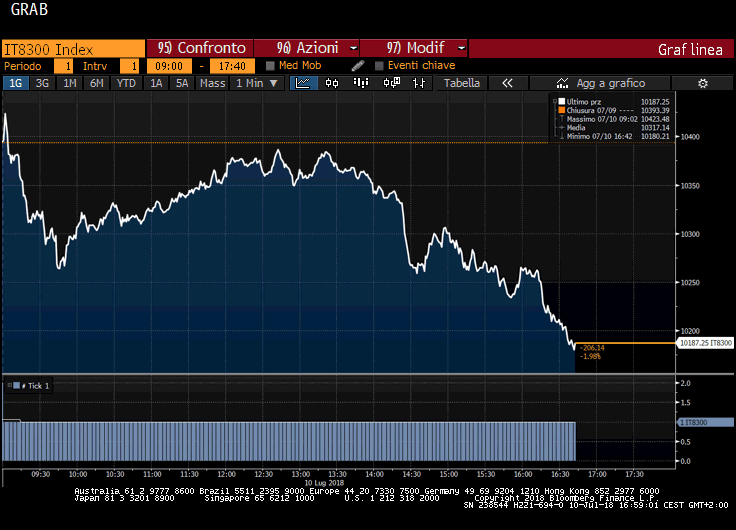The height and width of the screenshot is (530, 736).
Task: Select the bar chart type icon
Action: 360,83
